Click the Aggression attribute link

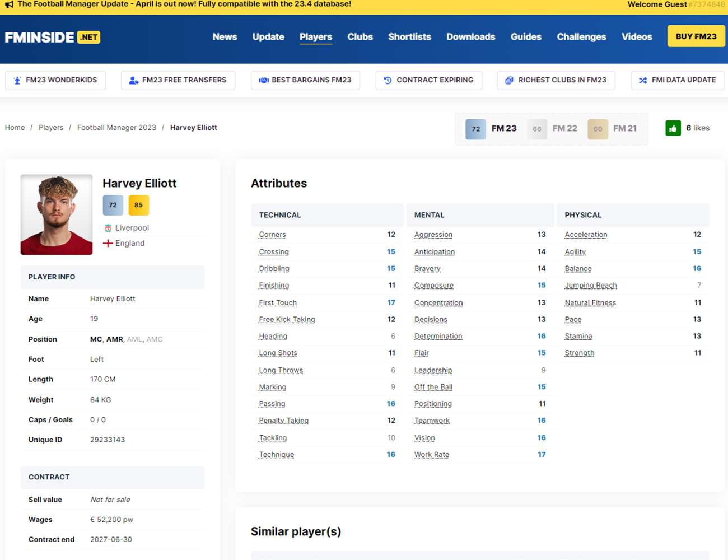433,235
